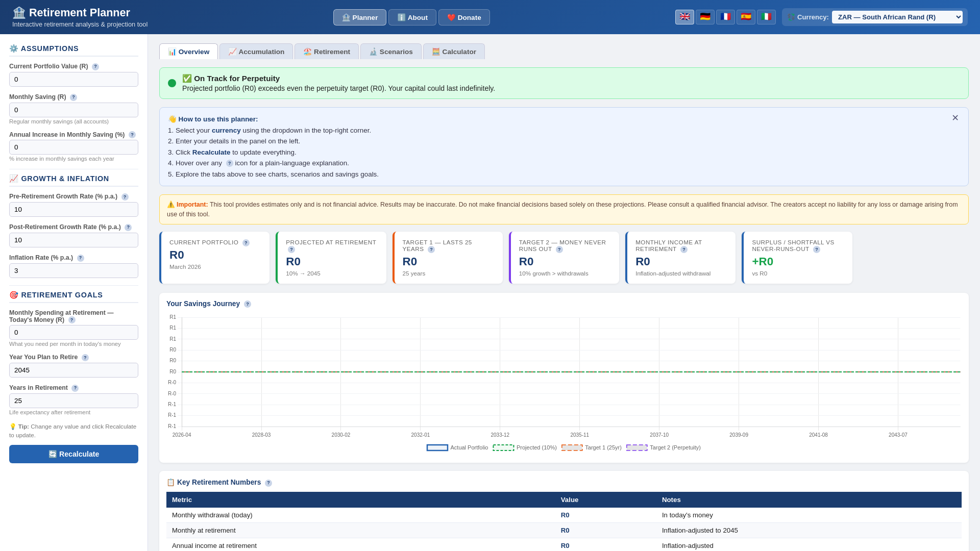
Task: Click help icon on Target 2 Money Never Runs Out card
Action: 559,249
